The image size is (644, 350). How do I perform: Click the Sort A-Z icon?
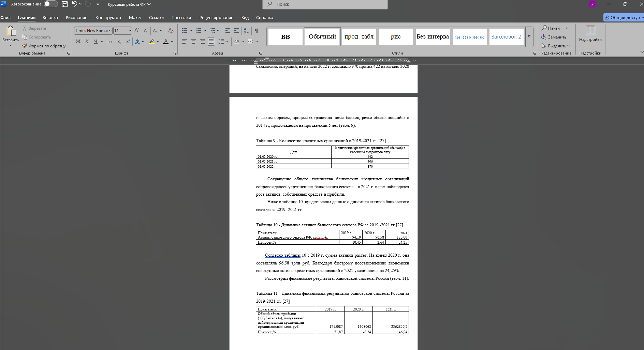(247, 31)
